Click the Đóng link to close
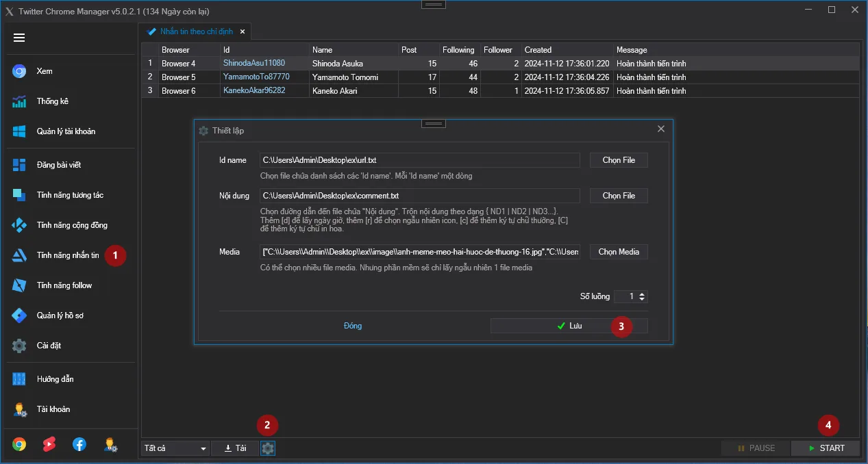 [x=353, y=326]
